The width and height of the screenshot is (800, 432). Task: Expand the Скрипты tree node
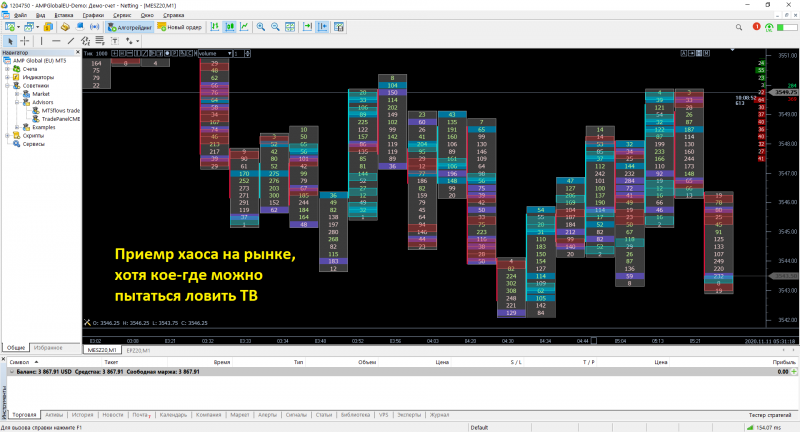pos(7,136)
